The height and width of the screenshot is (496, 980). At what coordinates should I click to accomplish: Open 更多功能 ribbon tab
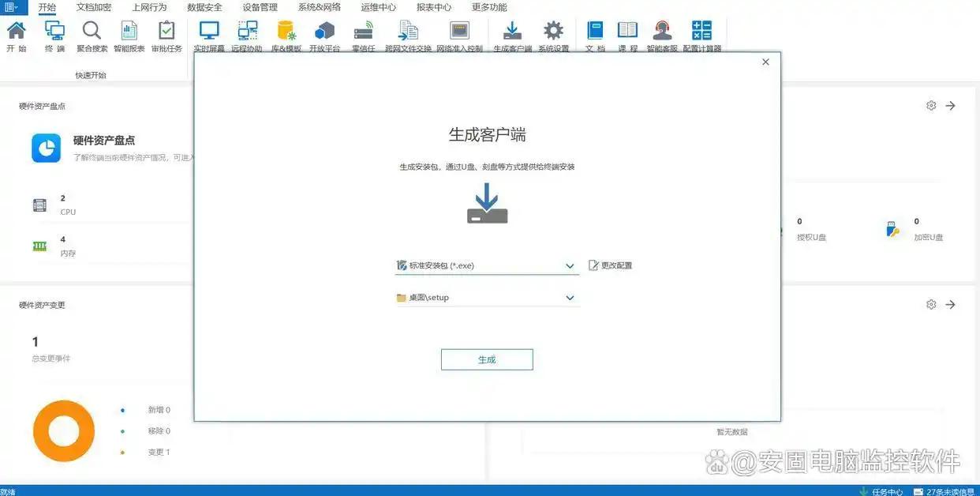coord(489,7)
